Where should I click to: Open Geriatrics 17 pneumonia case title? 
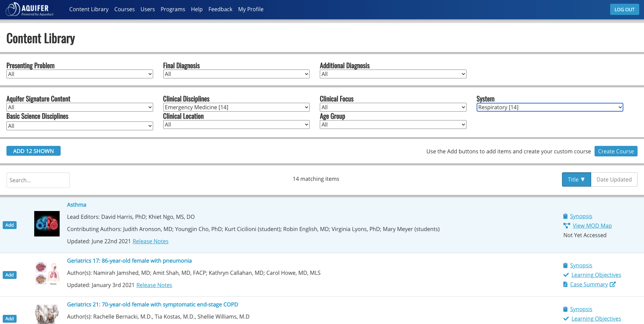pyautogui.click(x=129, y=261)
